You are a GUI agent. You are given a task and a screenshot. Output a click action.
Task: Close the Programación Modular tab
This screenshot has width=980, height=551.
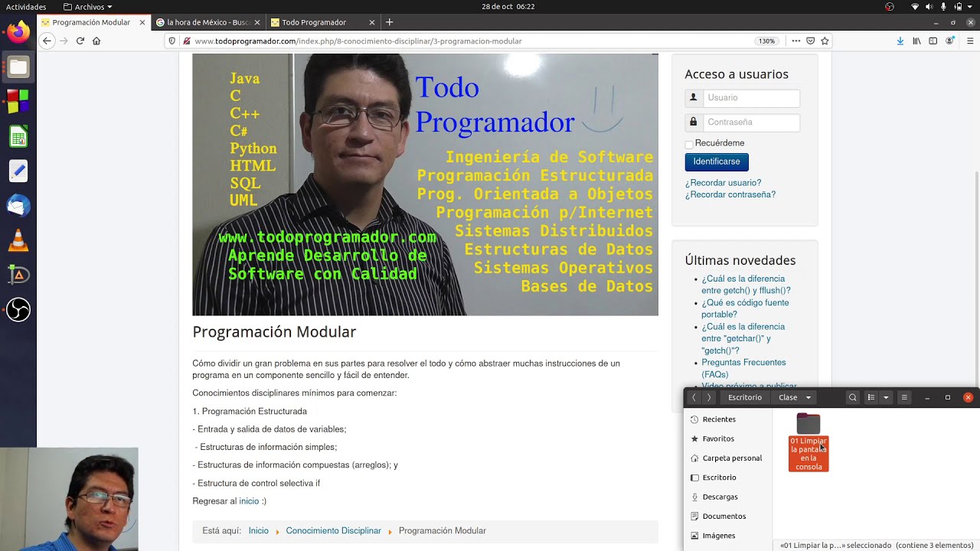(142, 22)
